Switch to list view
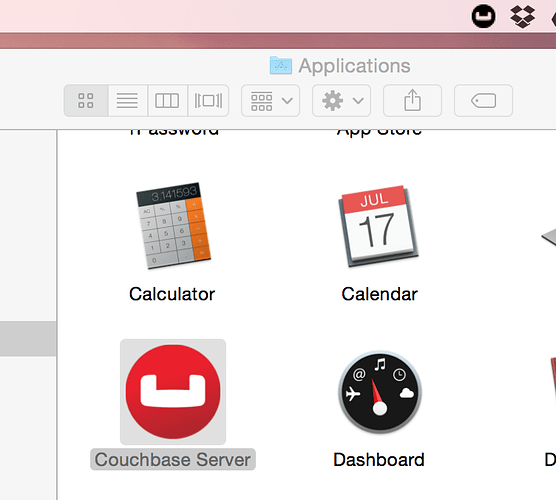 click(128, 101)
